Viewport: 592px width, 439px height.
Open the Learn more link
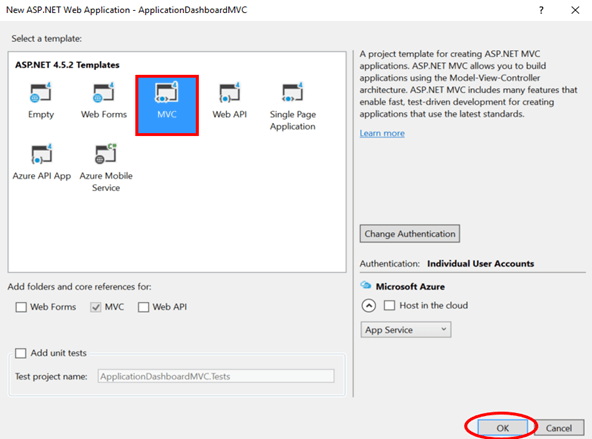[x=382, y=133]
